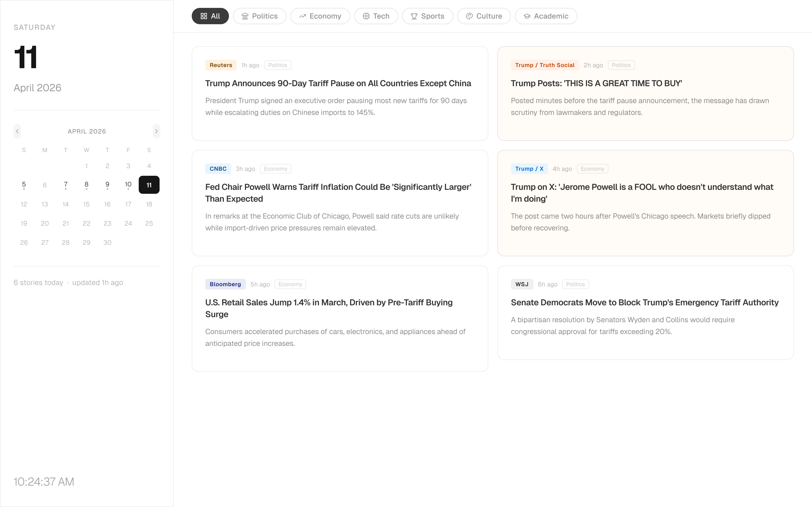Click the graduation cap icon for Academic
The image size is (812, 507).
(x=527, y=16)
